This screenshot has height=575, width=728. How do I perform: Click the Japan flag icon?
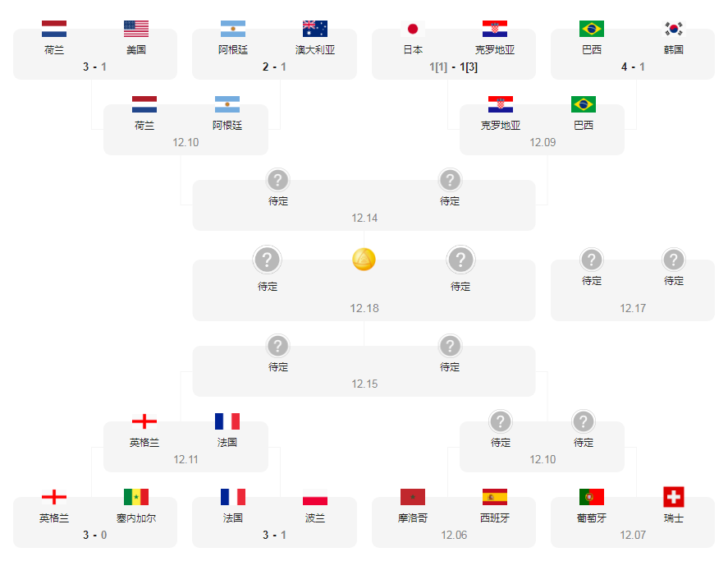pos(413,29)
